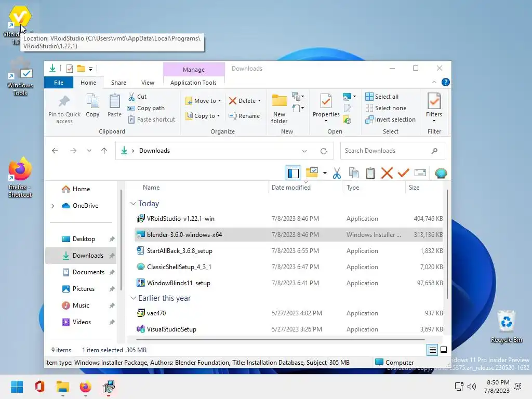Customize Quick Access Toolbar dropdown arrow
This screenshot has width=532, height=399.
(x=90, y=69)
